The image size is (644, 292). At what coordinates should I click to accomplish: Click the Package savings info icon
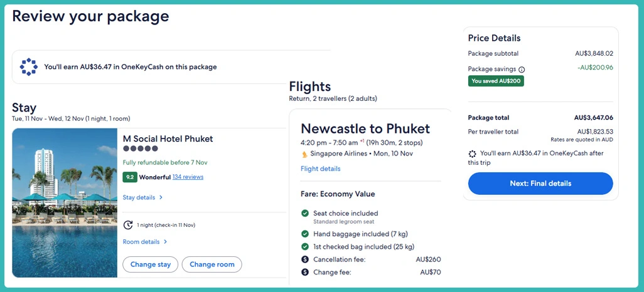(522, 70)
